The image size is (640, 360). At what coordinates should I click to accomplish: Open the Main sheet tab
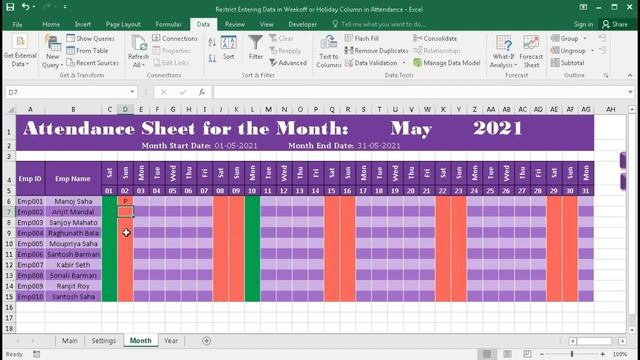(70, 341)
